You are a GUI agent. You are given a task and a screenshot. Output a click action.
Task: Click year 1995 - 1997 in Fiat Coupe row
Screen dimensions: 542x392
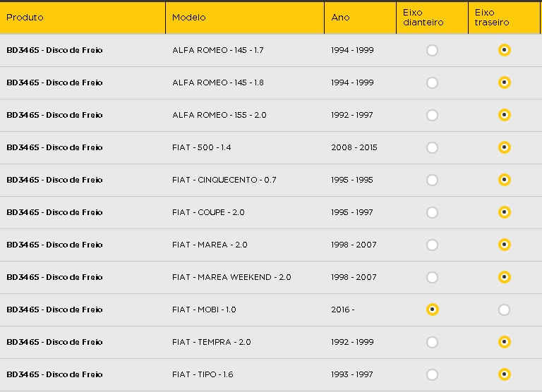(352, 213)
